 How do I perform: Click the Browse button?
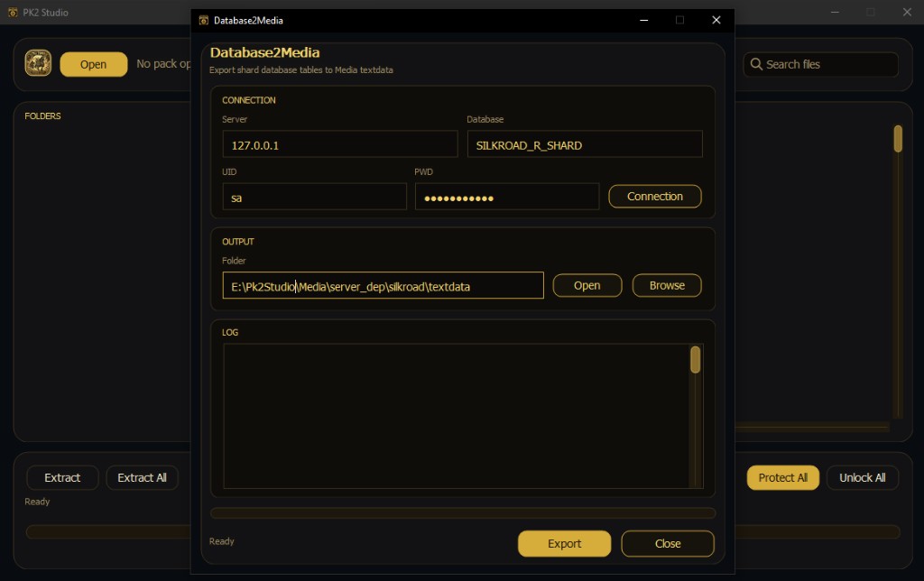click(x=667, y=285)
